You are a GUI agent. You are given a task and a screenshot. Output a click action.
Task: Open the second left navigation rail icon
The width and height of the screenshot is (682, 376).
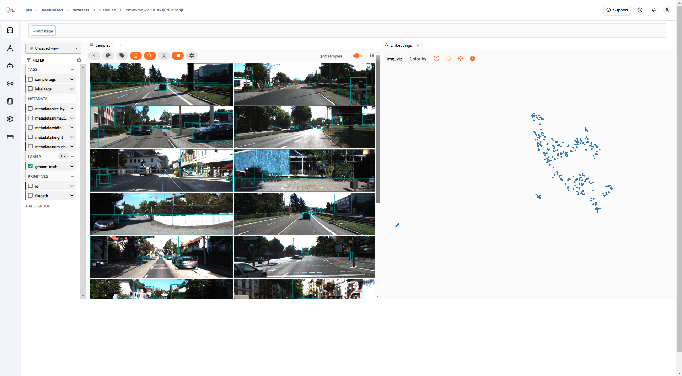pyautogui.click(x=10, y=48)
